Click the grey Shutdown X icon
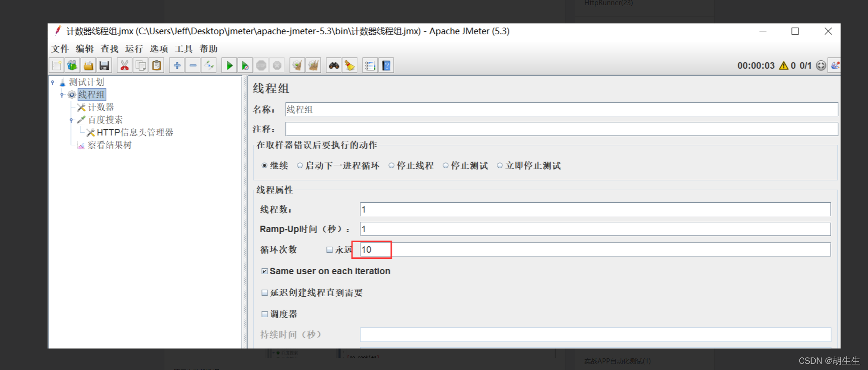868x370 pixels. pyautogui.click(x=277, y=65)
